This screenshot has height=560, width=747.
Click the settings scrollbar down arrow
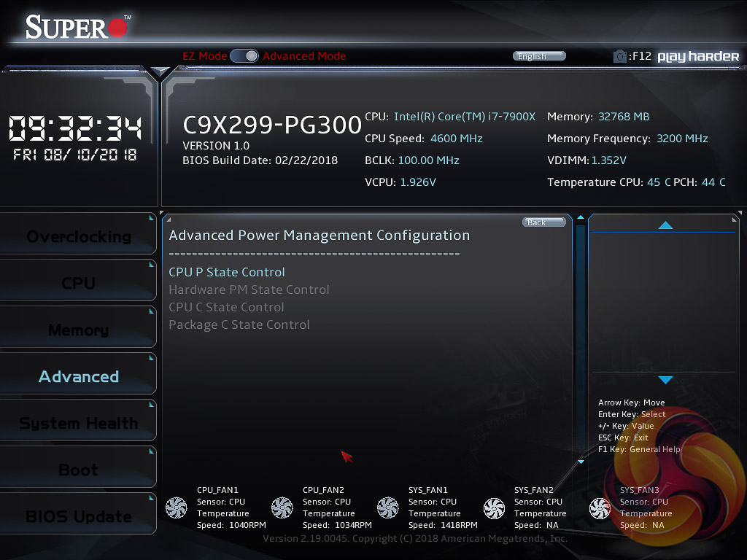[581, 462]
